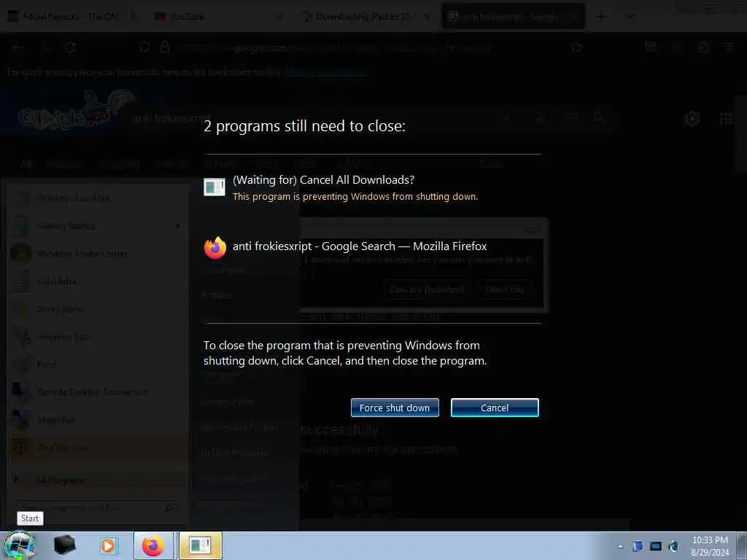Open Google settings gear icon

(x=692, y=119)
